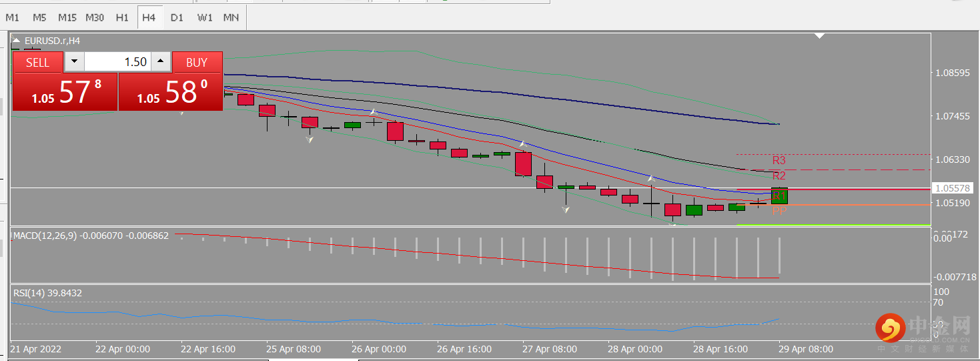Select the M1 timeframe
980x361 pixels.
pos(13,17)
